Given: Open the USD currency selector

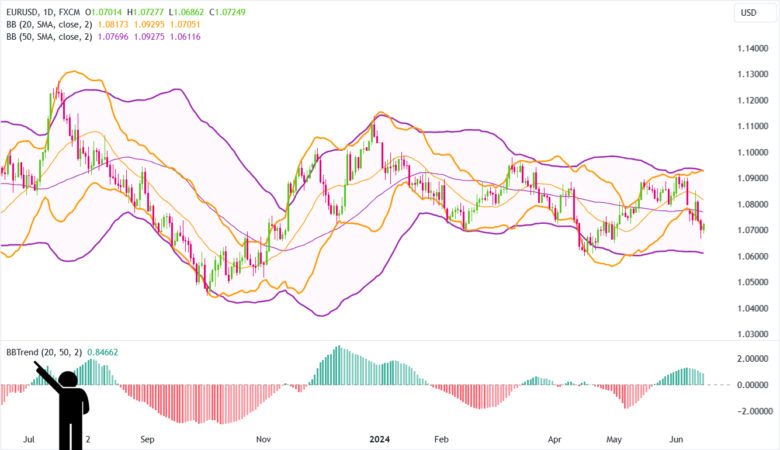Looking at the screenshot, I should coord(747,12).
